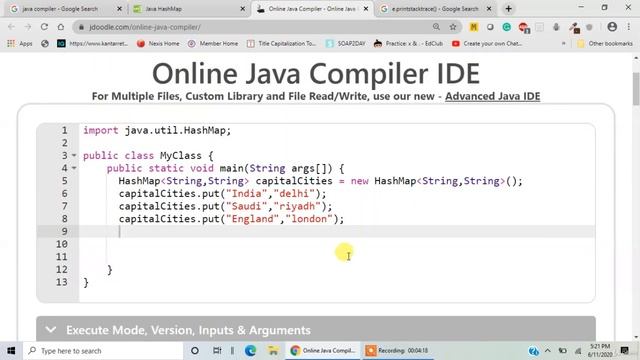Screen dimensions: 640x360
Task: Click the yellow M extension icon
Action: point(473,27)
